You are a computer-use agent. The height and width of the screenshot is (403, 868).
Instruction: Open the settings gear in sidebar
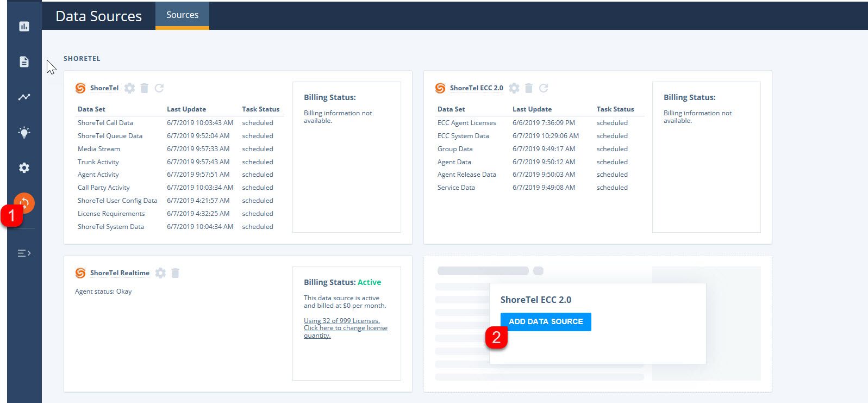[24, 168]
